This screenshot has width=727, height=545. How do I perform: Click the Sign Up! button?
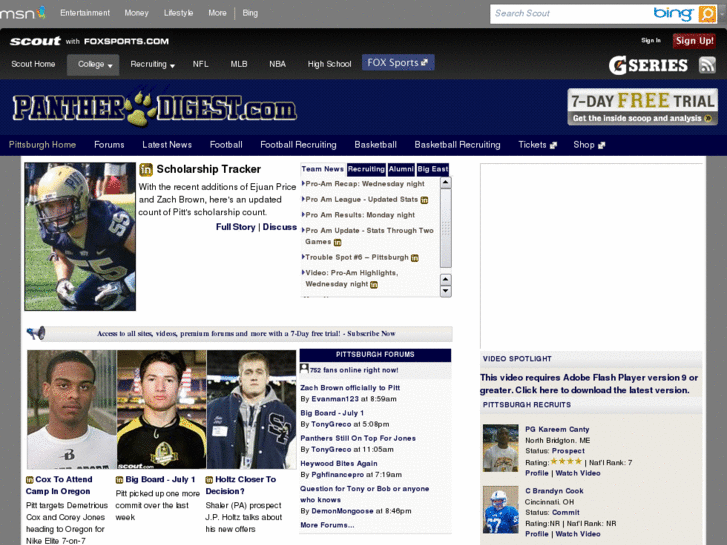(694, 41)
